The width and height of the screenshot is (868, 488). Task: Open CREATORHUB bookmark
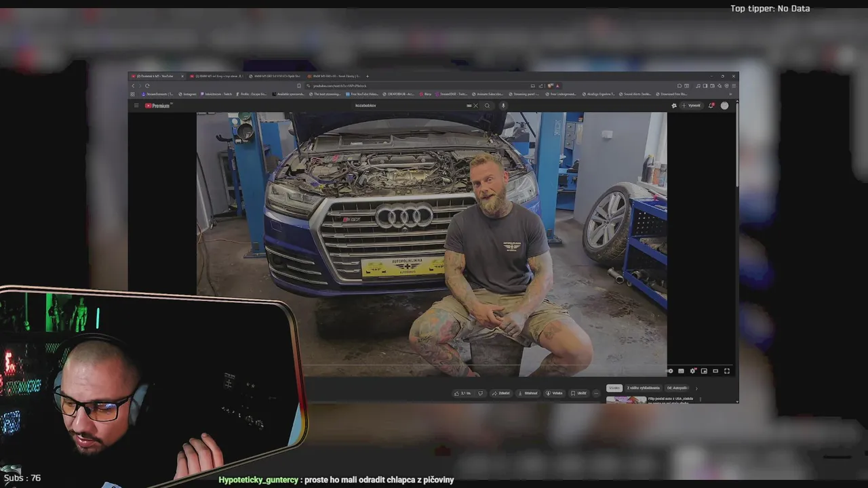pos(398,94)
